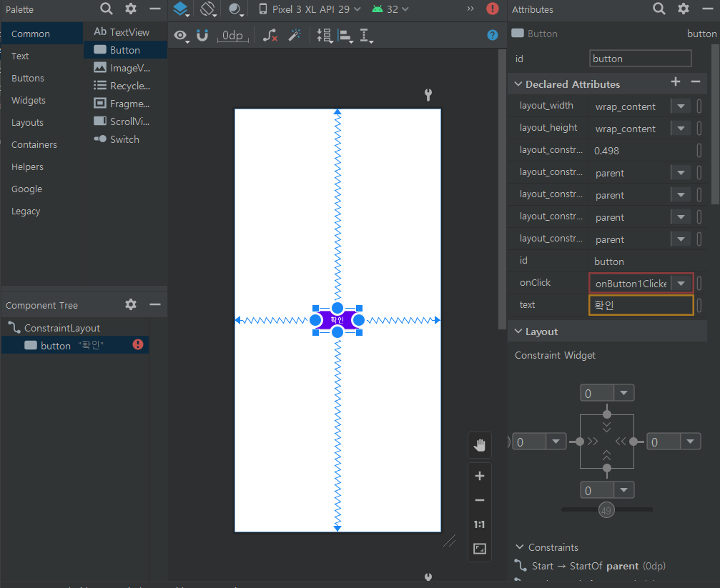Pick RecyclerView from palette

125,86
